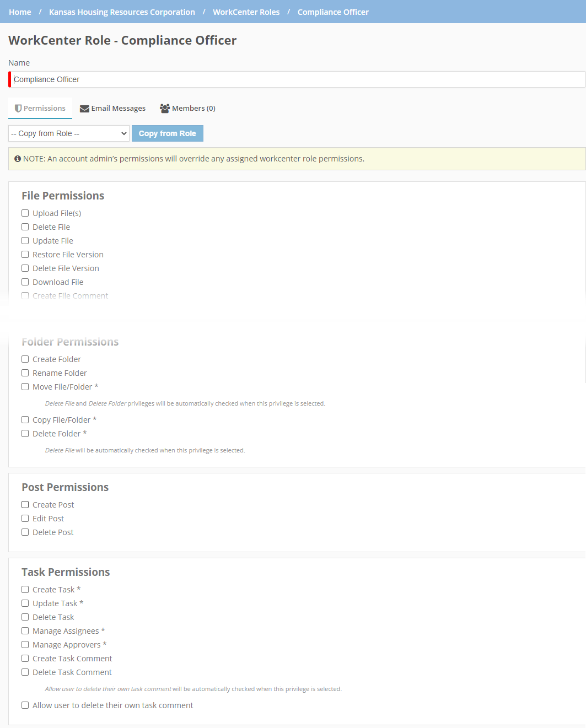The image size is (586, 728).
Task: Click the File Permissions heading
Action: (63, 196)
